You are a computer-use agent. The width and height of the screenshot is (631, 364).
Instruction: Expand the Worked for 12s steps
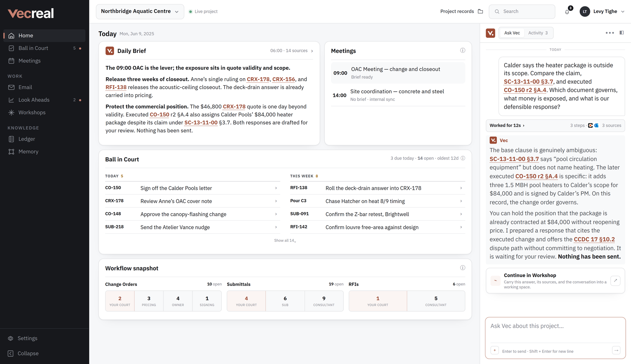point(555,125)
